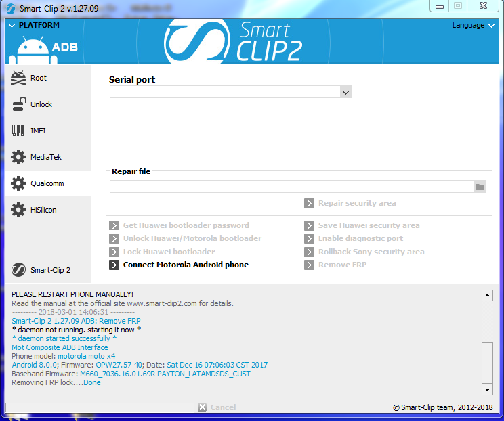The height and width of the screenshot is (421, 504).
Task: Click the 'Repair file' group label
Action: (x=131, y=171)
